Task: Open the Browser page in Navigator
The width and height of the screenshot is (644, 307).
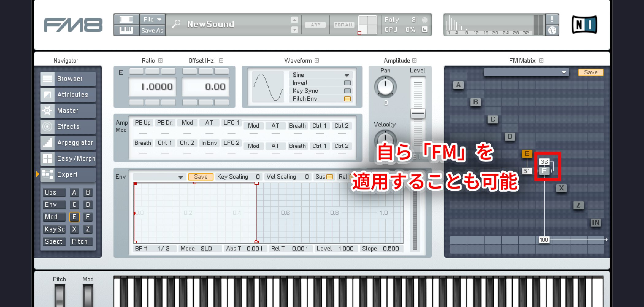Action: coord(68,79)
